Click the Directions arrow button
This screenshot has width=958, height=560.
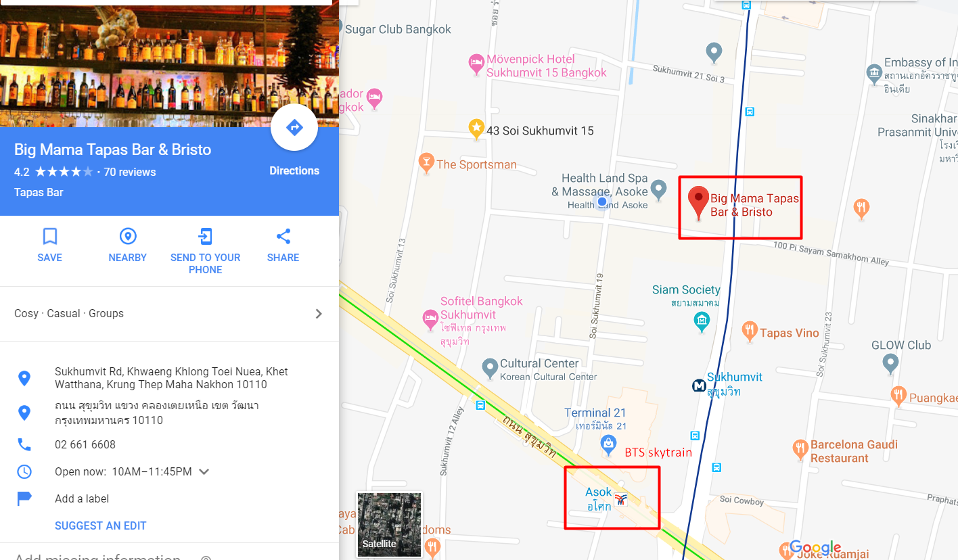tap(294, 127)
